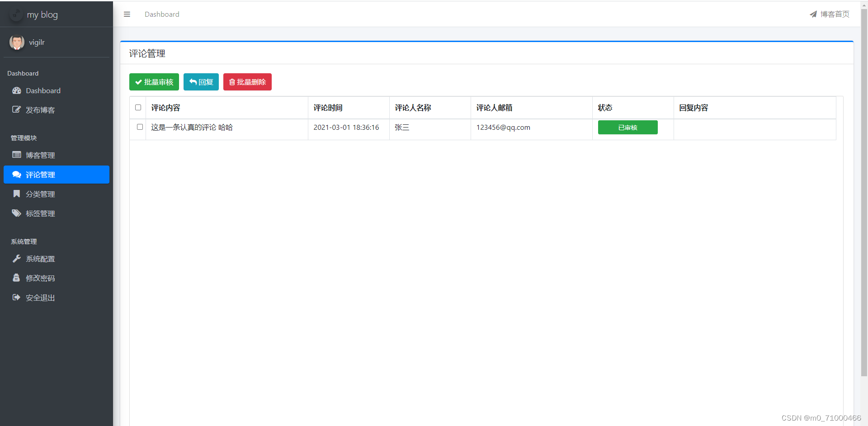
Task: Open the 管理模块 section in sidebar
Action: [24, 137]
